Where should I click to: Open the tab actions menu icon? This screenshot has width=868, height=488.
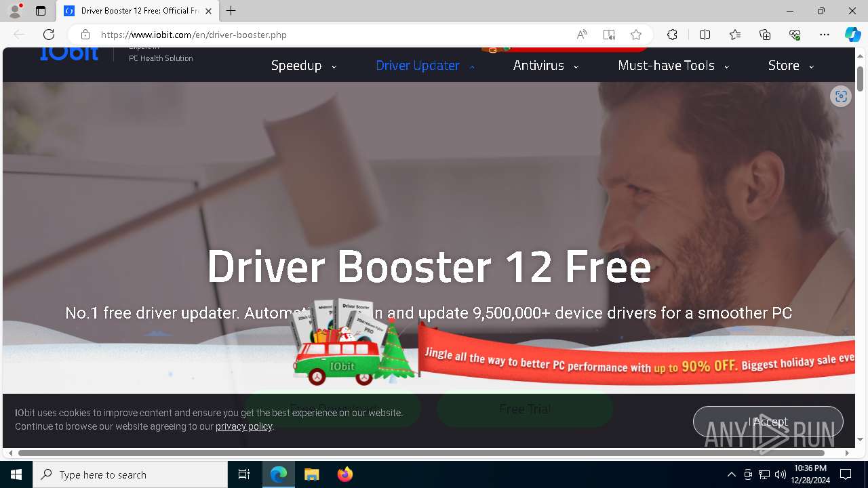click(41, 11)
